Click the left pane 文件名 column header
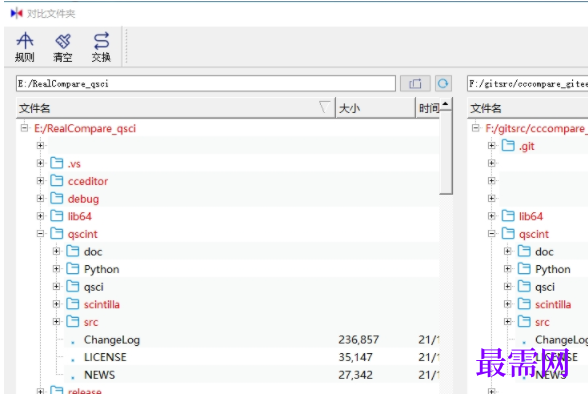588x394 pixels. pos(176,108)
